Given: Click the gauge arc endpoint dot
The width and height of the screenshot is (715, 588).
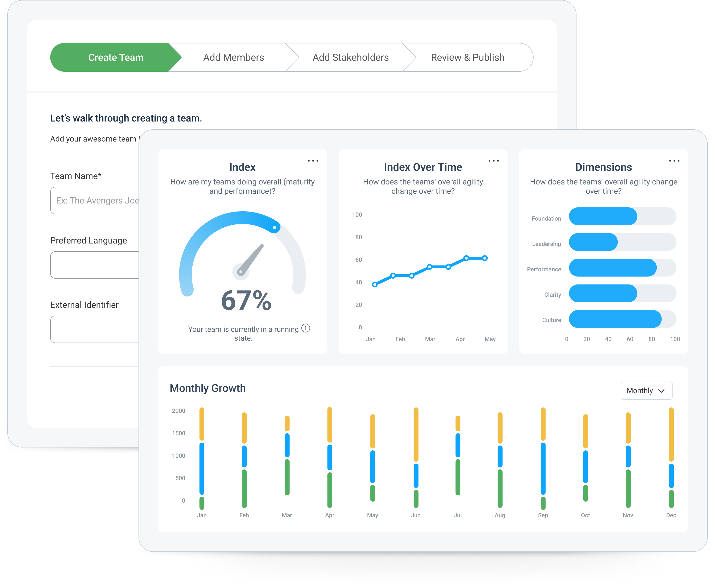Looking at the screenshot, I should [x=275, y=228].
